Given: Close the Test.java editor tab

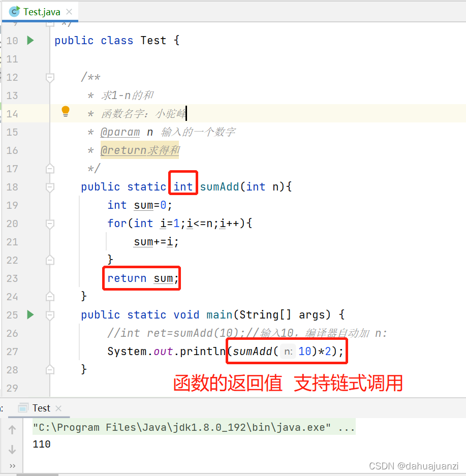Looking at the screenshot, I should tap(69, 12).
